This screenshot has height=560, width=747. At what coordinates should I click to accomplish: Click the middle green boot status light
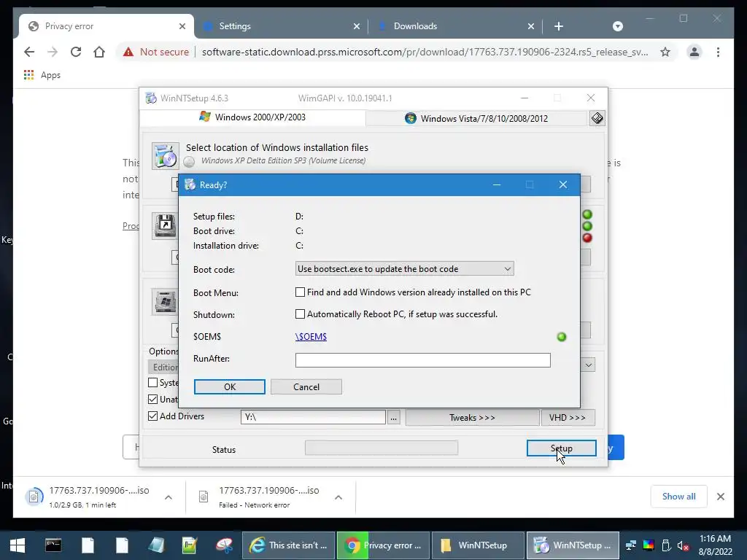pyautogui.click(x=587, y=226)
